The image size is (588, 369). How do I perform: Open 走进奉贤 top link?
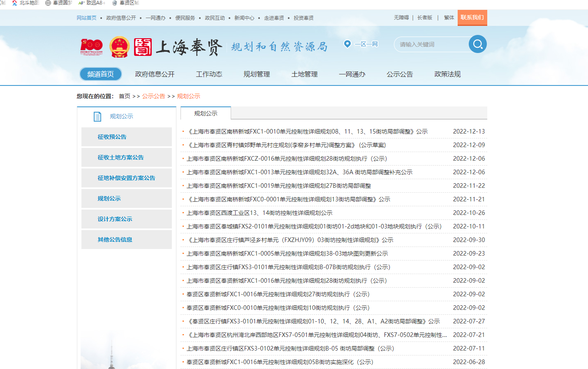click(274, 18)
